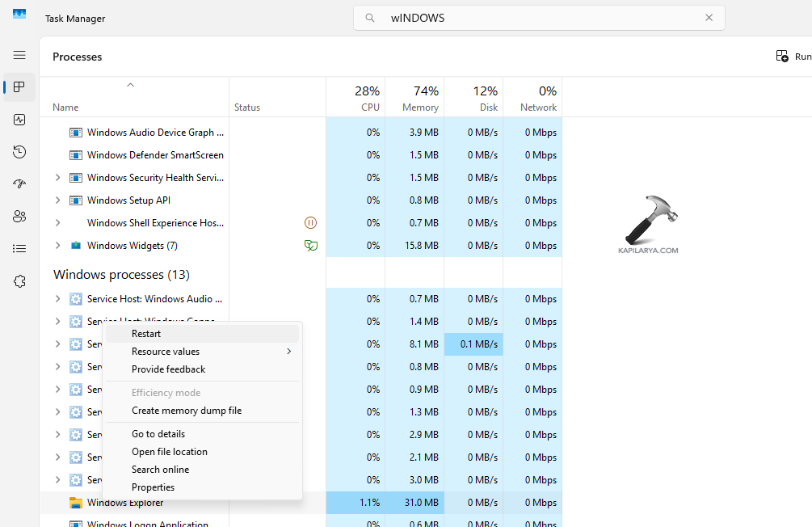Click the Run new task button
The height and width of the screenshot is (527, 812).
[790, 57]
